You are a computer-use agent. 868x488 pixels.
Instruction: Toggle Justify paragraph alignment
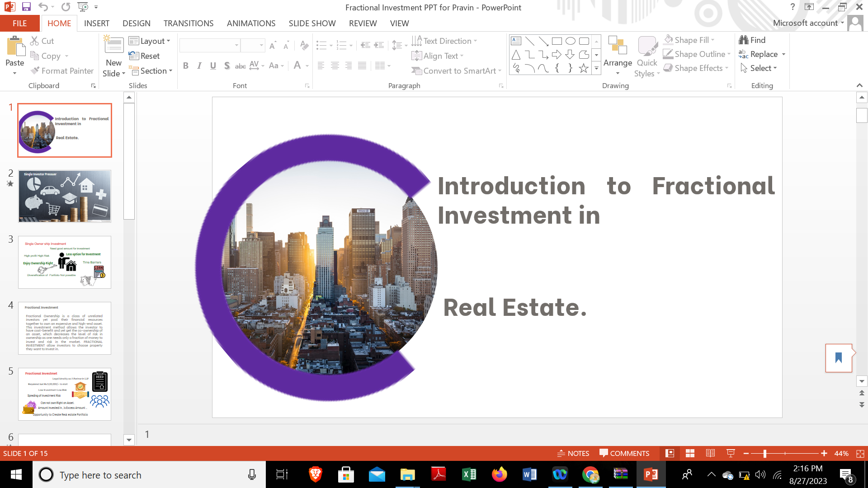click(x=362, y=66)
